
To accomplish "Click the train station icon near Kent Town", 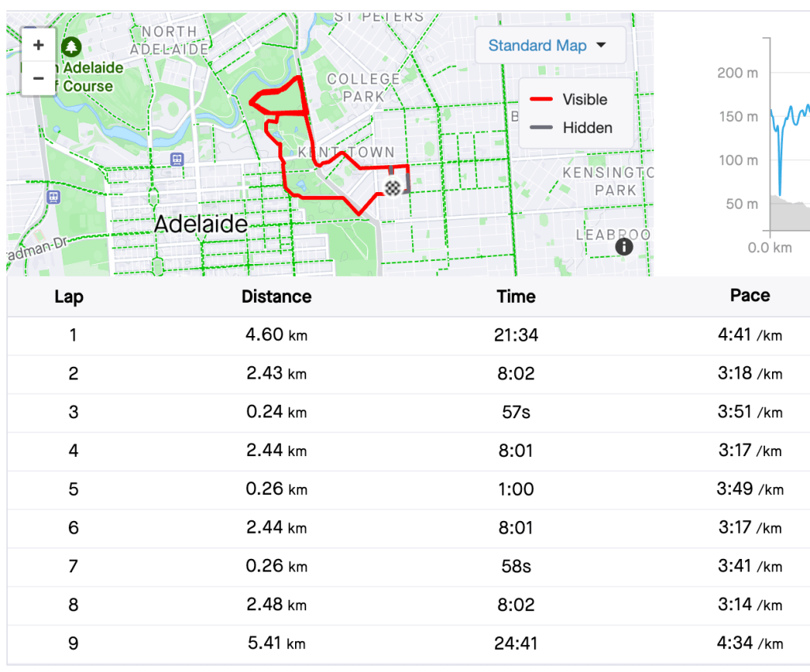I will point(176,159).
